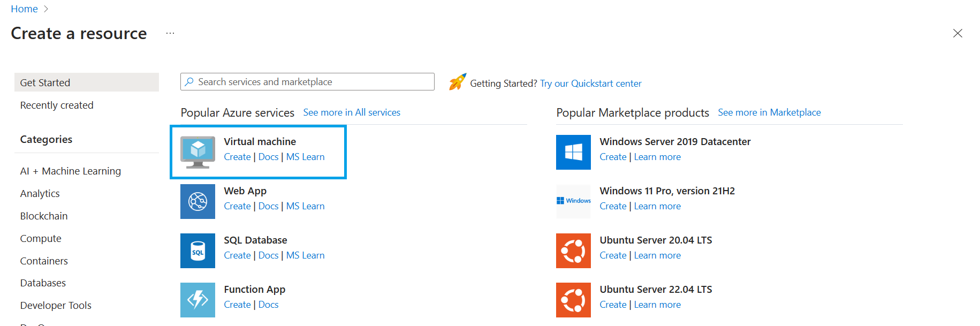980x326 pixels.
Task: Click the Function App title
Action: click(x=254, y=290)
